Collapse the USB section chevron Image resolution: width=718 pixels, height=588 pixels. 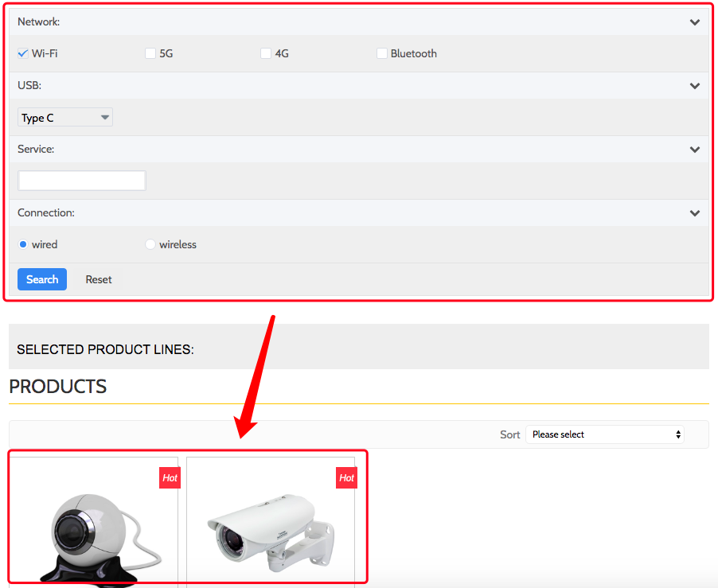(x=694, y=86)
